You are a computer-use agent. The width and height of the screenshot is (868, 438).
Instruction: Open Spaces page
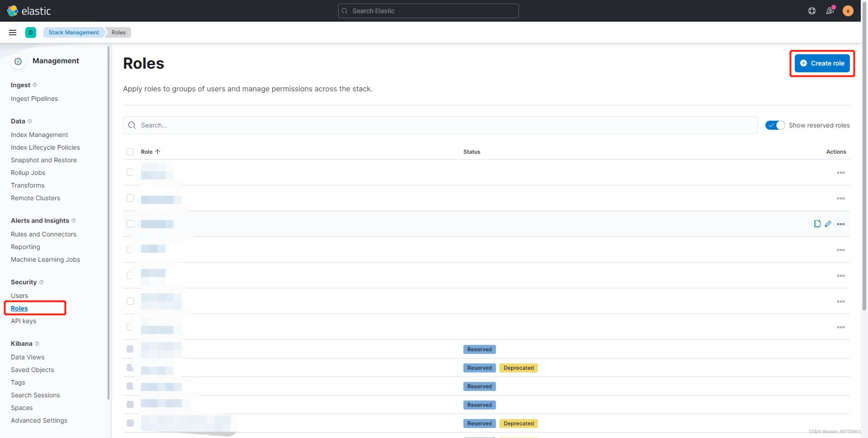[22, 408]
